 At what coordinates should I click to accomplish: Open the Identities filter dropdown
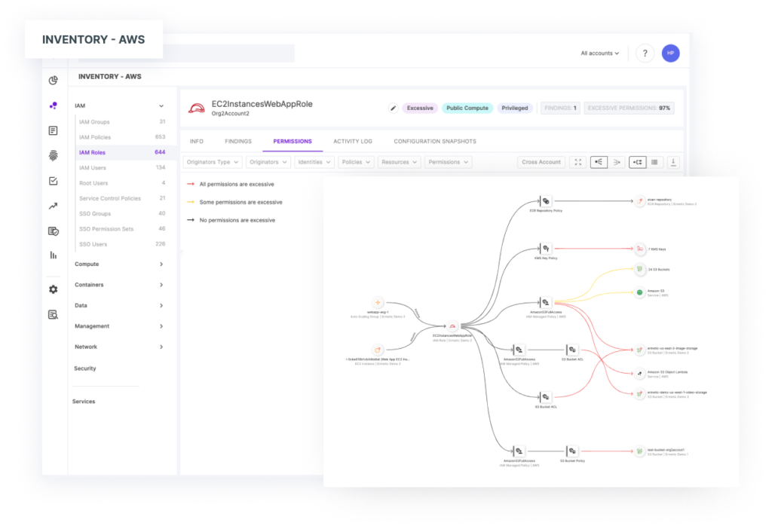coord(314,162)
